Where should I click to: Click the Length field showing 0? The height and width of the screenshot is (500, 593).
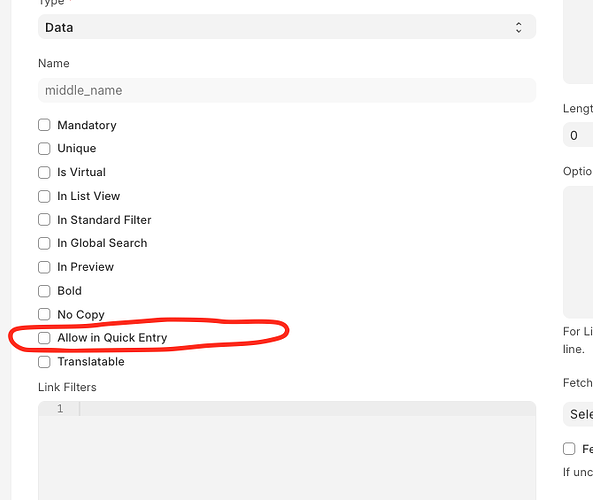(578, 135)
